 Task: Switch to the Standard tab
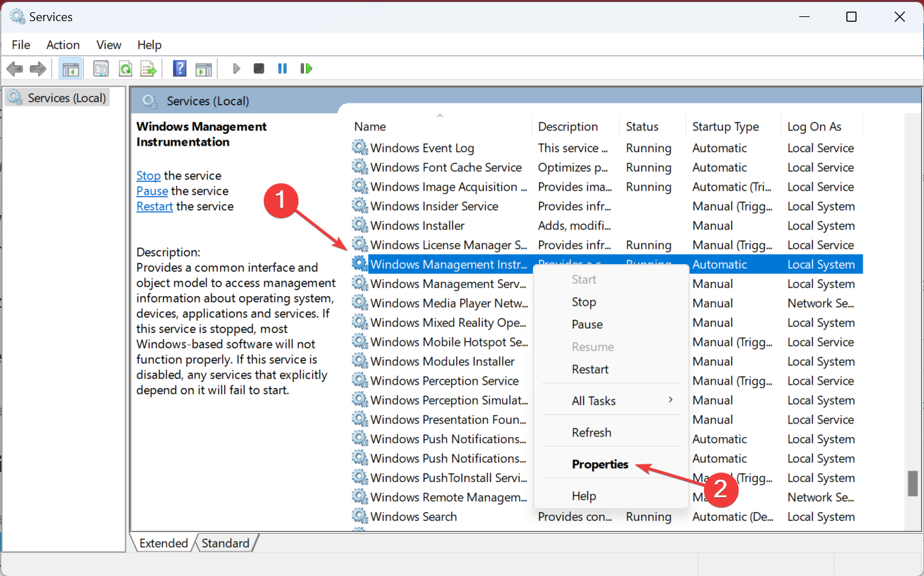(226, 543)
